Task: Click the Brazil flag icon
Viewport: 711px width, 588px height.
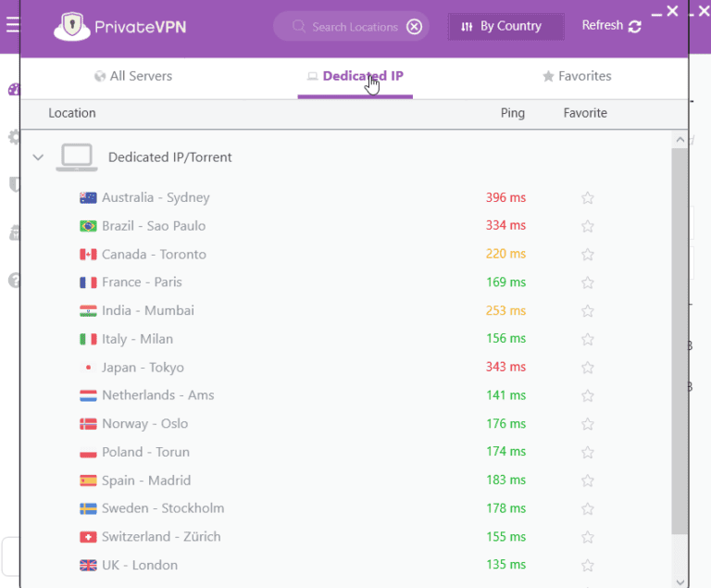Action: click(x=88, y=226)
